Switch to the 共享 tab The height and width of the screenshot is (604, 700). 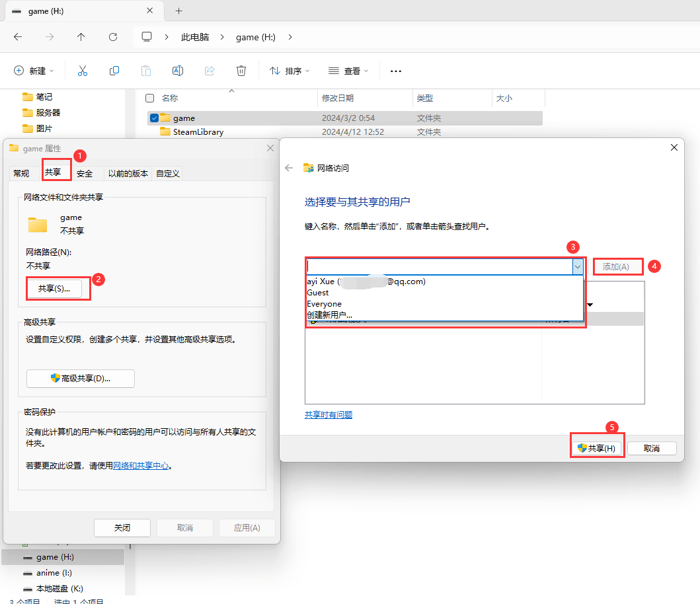(53, 172)
